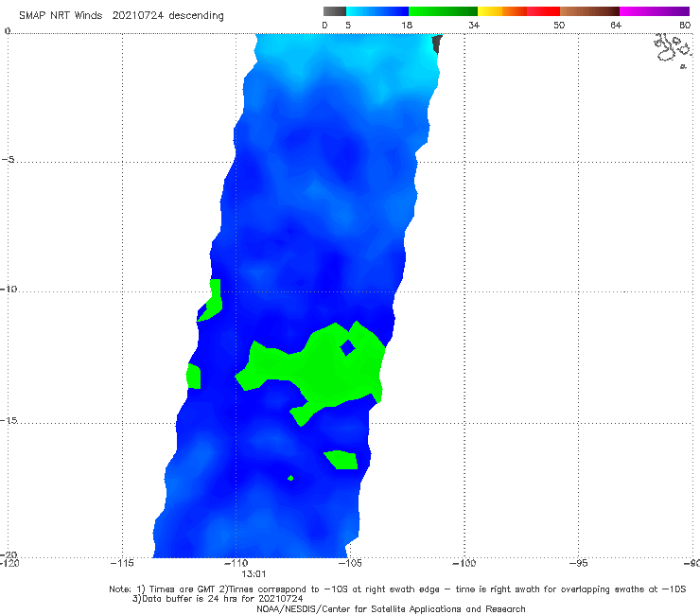Click the magenta segment of the colorbar
Viewport: 700px width, 615px height.
pyautogui.click(x=655, y=11)
